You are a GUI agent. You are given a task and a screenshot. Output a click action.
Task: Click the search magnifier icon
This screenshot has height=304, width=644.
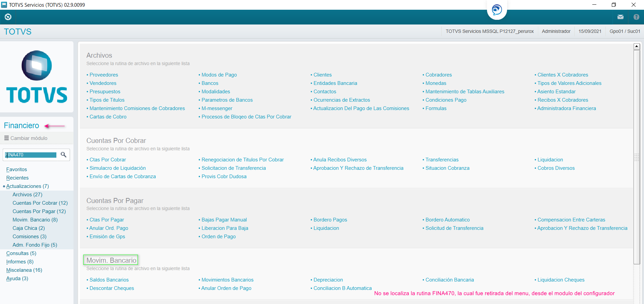tap(63, 155)
